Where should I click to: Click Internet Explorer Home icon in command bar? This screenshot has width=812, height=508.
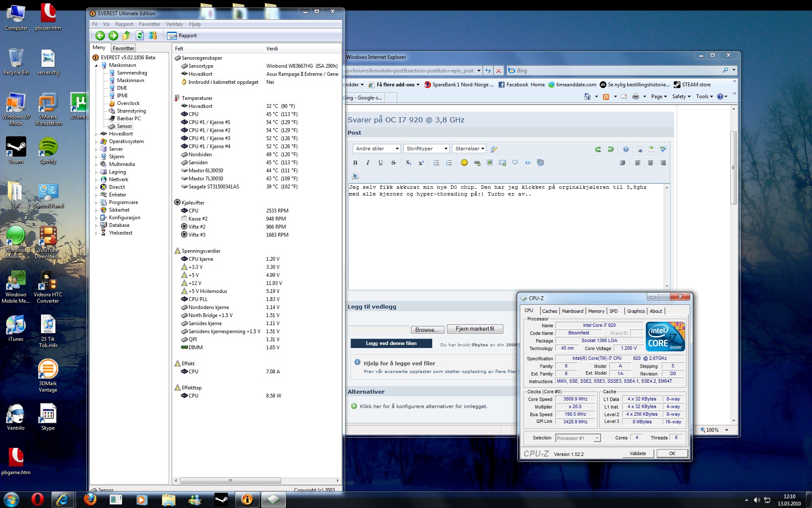587,97
